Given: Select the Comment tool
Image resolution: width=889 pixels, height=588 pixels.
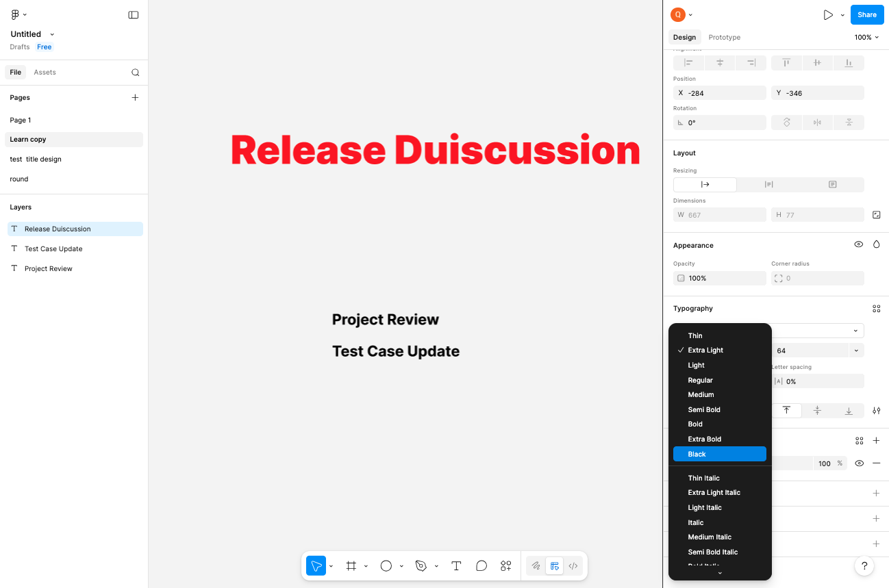Looking at the screenshot, I should coord(481,566).
